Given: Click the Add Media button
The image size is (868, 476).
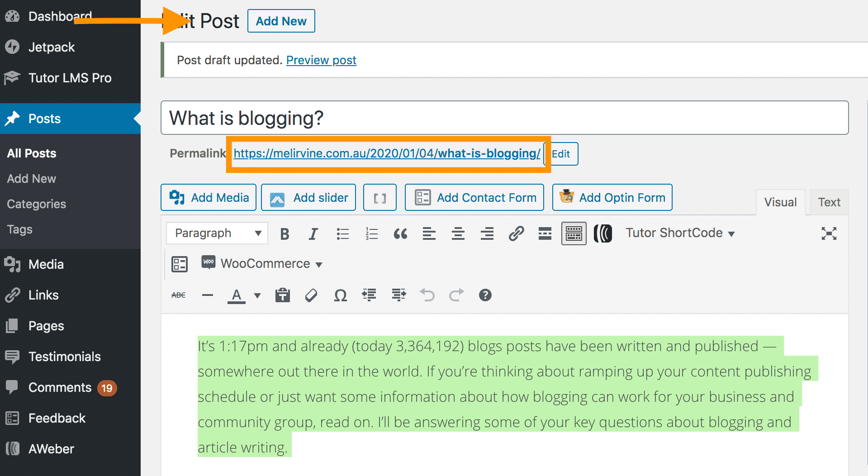Looking at the screenshot, I should coord(209,198).
